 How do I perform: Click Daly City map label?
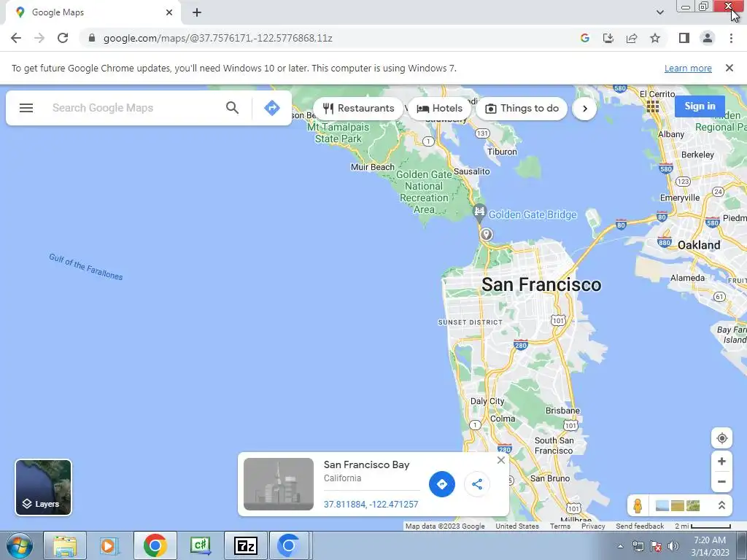[487, 402]
